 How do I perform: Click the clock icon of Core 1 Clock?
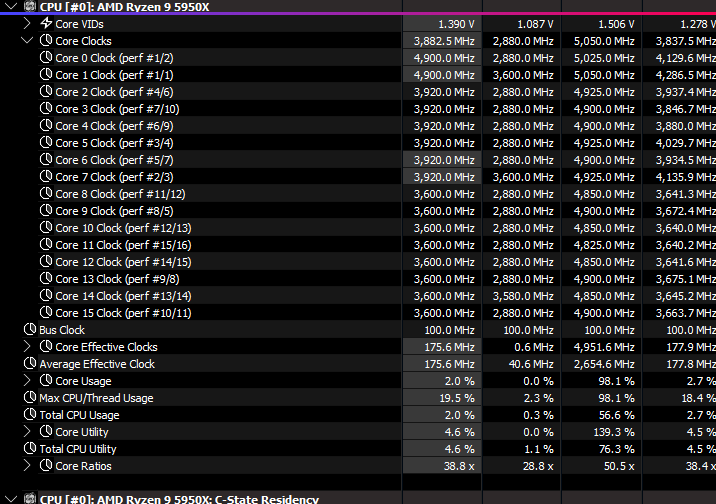46,74
